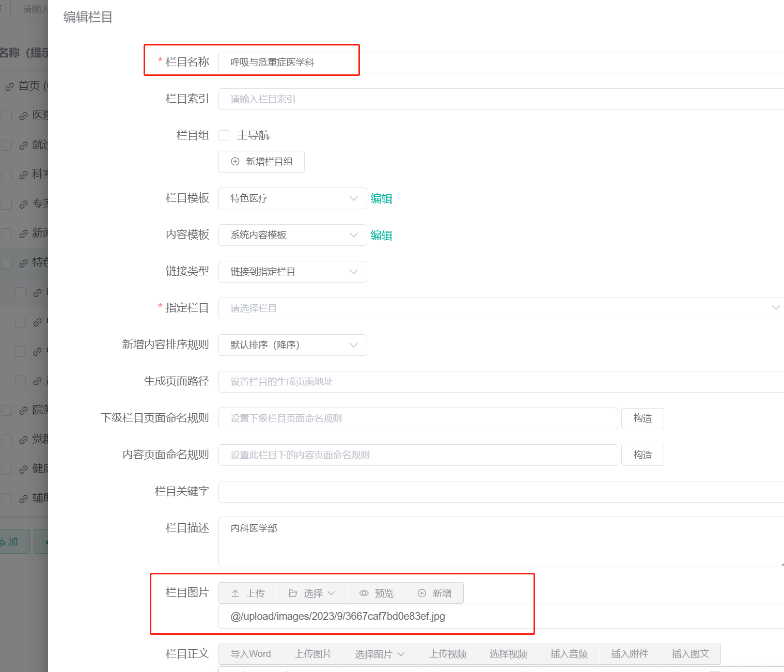Click the plus icon on 新增栏目组
Image resolution: width=784 pixels, height=672 pixels.
(234, 162)
